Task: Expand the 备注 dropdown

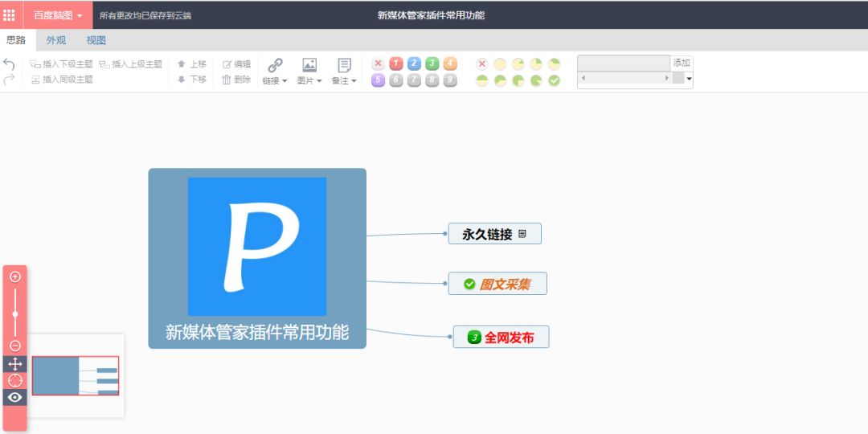Action: pos(344,81)
